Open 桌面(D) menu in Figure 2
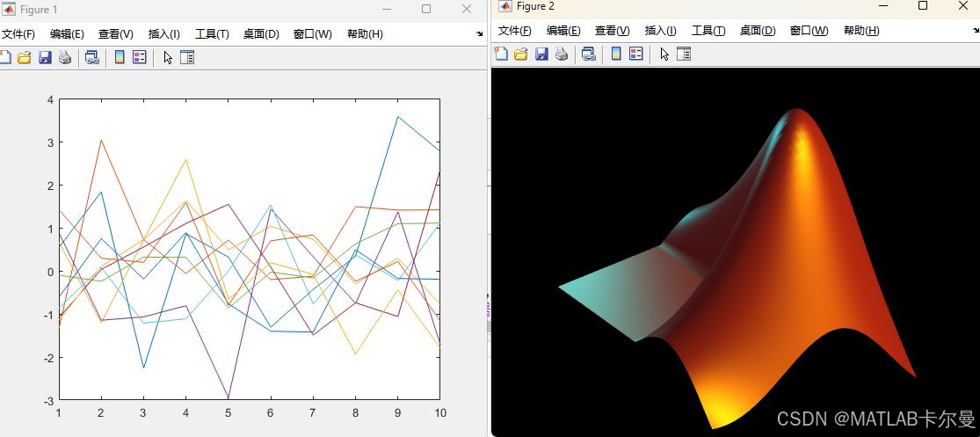This screenshot has height=437, width=980. pyautogui.click(x=758, y=31)
